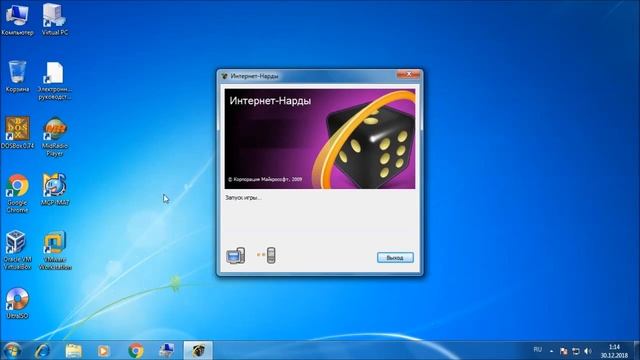This screenshot has height=360, width=640.
Task: Click the dice splash banner image
Action: click(320, 139)
